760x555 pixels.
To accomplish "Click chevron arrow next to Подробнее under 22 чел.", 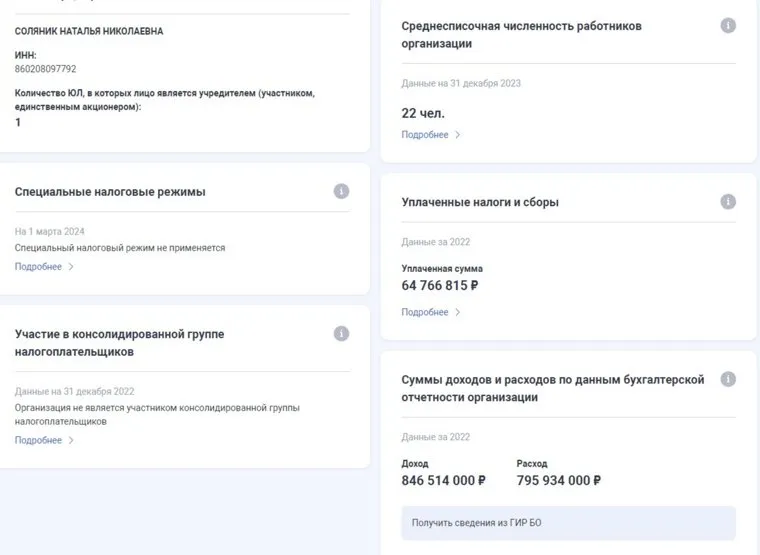I will (458, 135).
